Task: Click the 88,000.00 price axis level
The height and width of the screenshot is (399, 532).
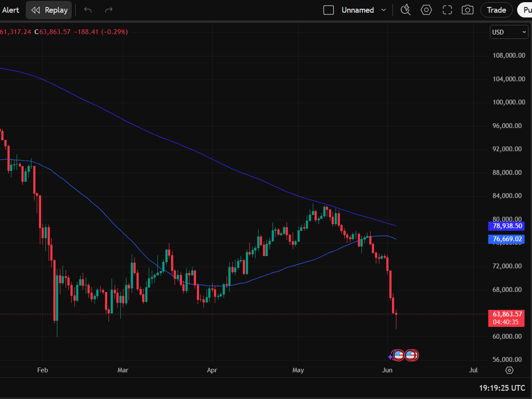Action: (x=507, y=173)
